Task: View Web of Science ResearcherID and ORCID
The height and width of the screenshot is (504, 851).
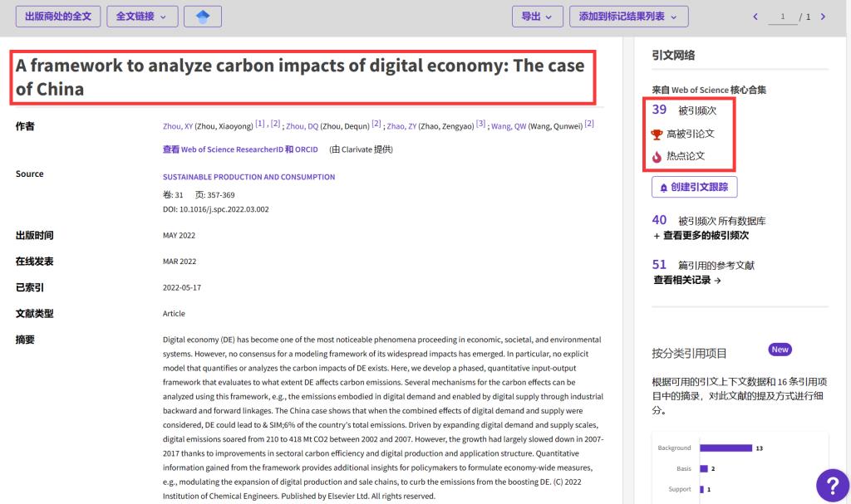Action: [240, 149]
